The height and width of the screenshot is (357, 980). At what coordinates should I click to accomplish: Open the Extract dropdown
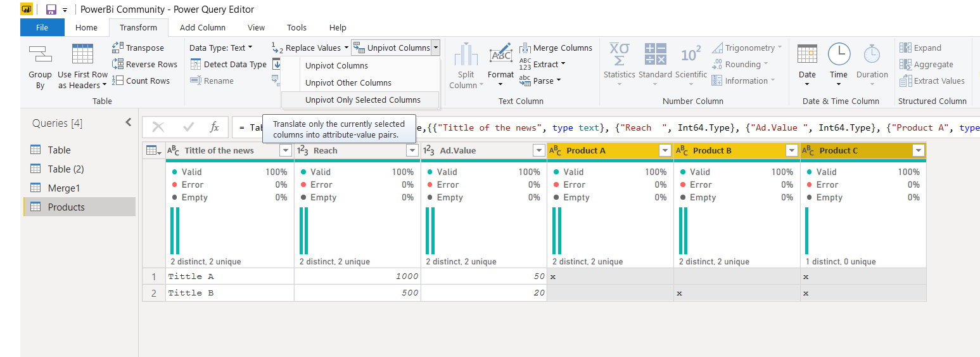point(542,64)
